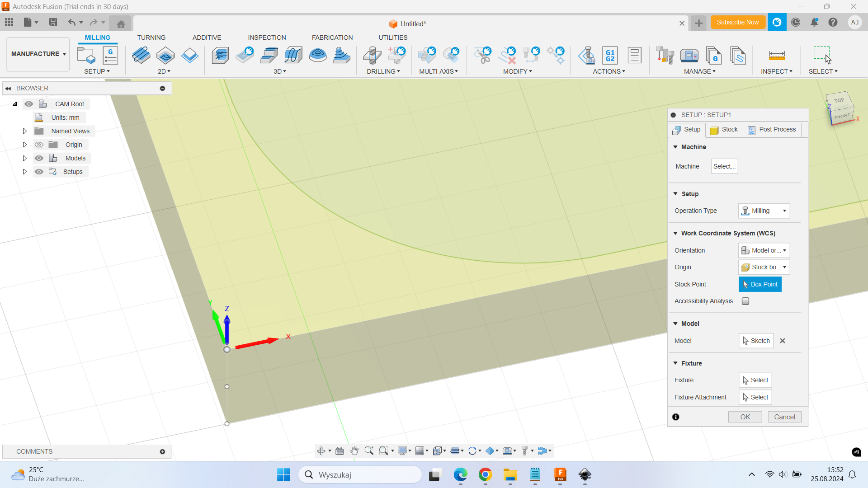Screen dimensions: 868x488
Task: Collapse the Work Coordinate System section
Action: (x=675, y=233)
